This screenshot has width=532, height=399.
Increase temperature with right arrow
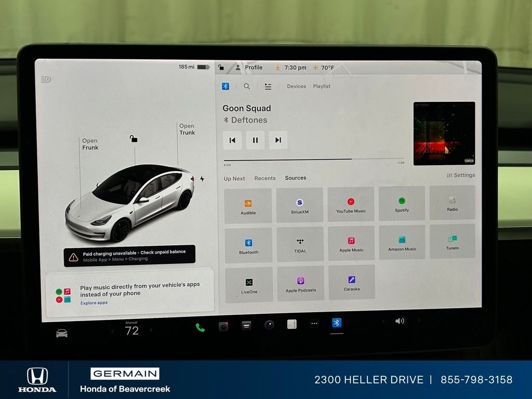coord(151,330)
